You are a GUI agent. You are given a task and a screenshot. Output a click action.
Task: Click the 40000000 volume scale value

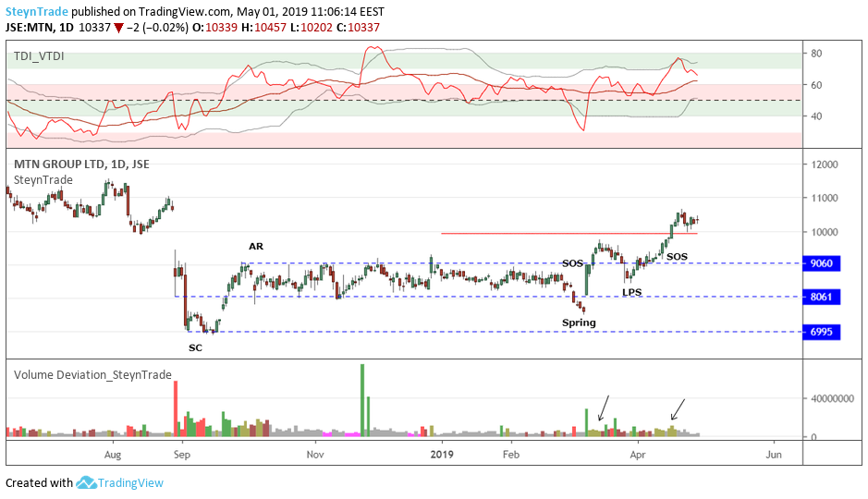pos(833,398)
